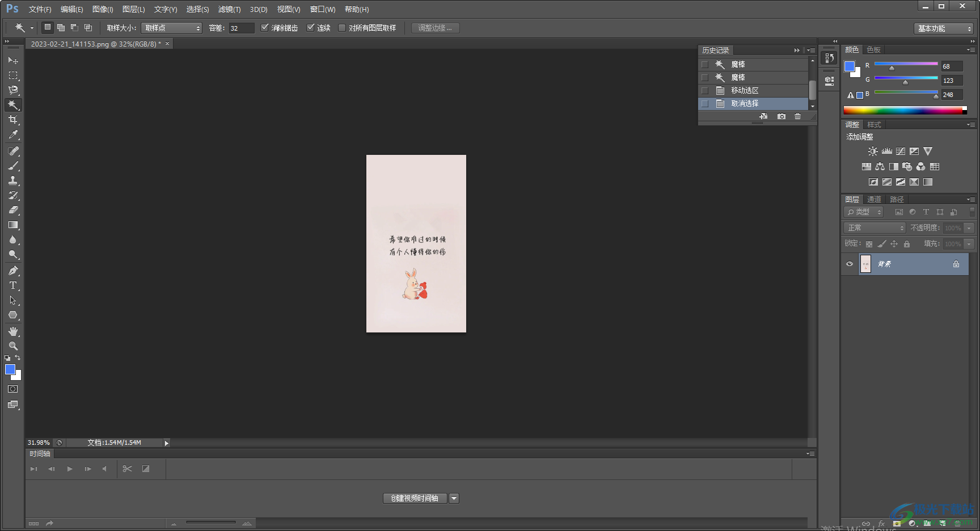
Task: Select the 移动选区 history state
Action: [753, 91]
